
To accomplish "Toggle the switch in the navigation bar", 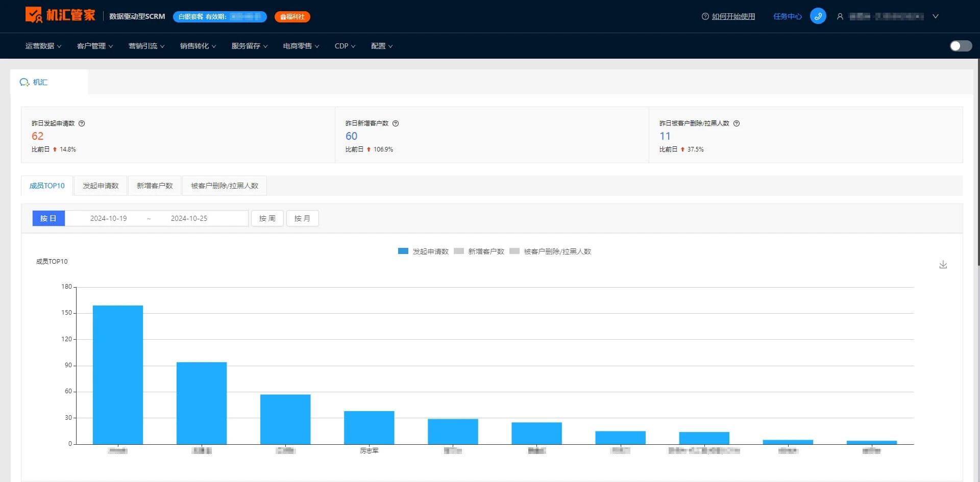I will pyautogui.click(x=961, y=46).
